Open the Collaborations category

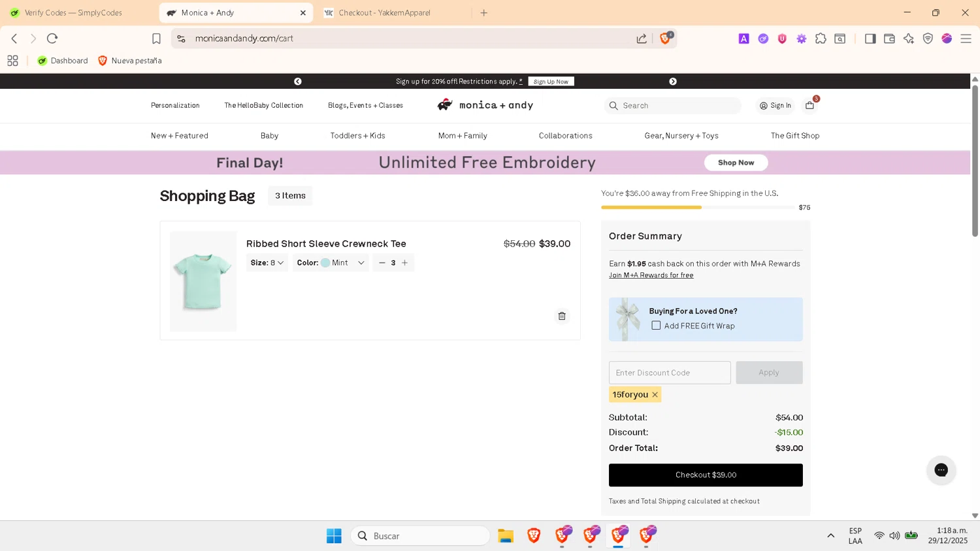pyautogui.click(x=565, y=136)
